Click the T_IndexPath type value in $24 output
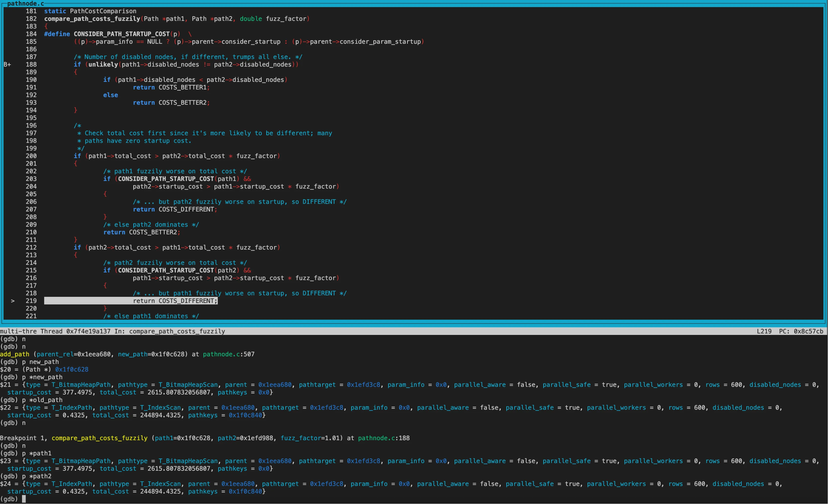Viewport: 828px width, 504px height. tap(71, 484)
